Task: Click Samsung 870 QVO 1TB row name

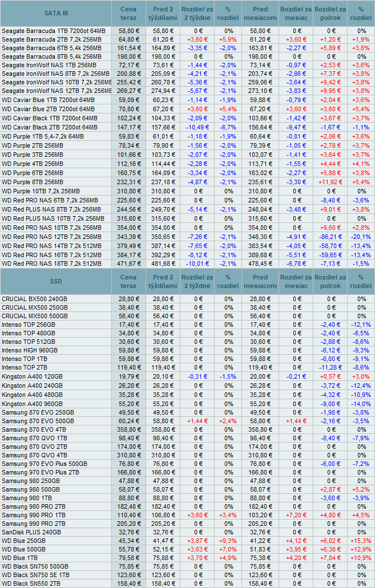Action: [x=34, y=438]
